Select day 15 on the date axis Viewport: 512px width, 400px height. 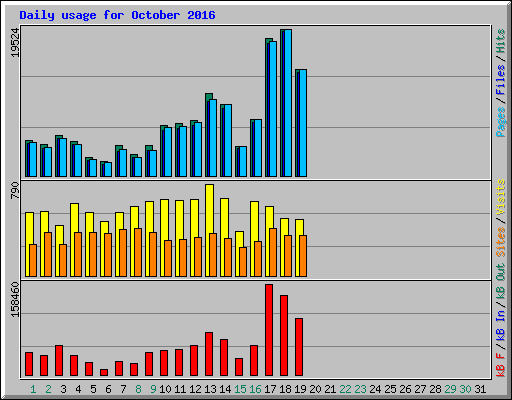(240, 389)
